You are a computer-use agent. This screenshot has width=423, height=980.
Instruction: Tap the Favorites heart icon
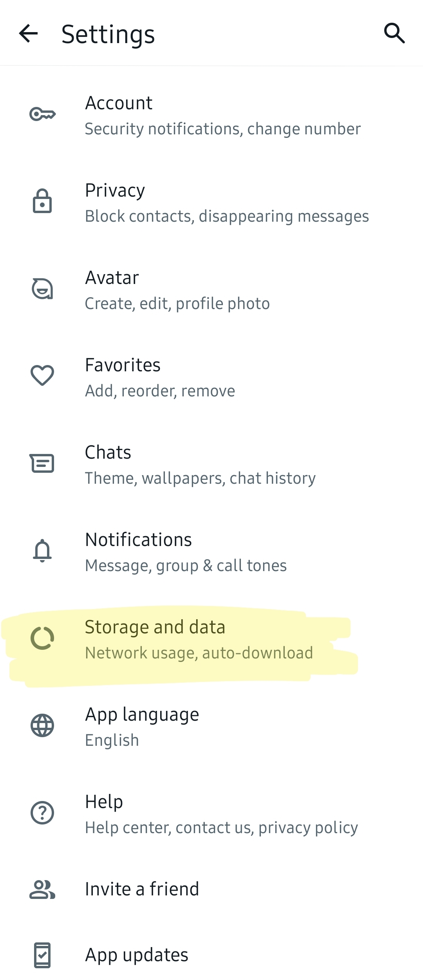point(42,376)
